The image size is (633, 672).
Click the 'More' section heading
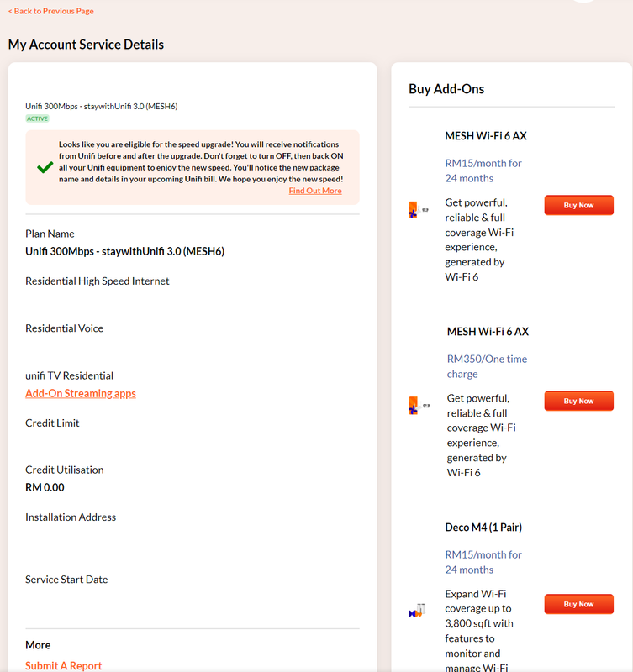tap(38, 645)
